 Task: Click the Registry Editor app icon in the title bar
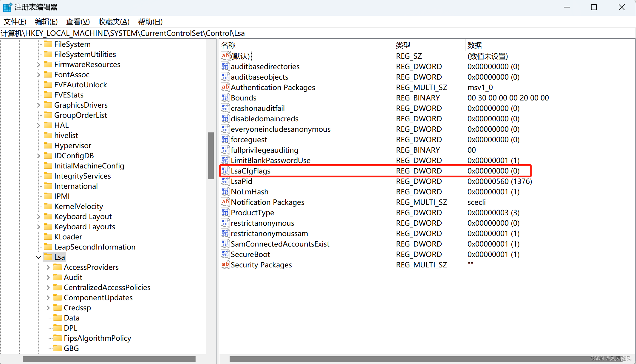click(7, 7)
